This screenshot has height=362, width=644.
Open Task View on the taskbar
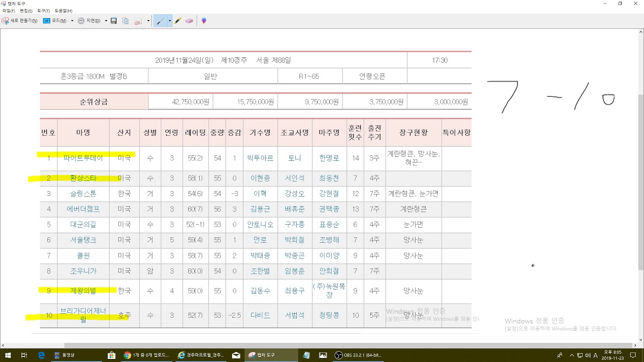24,355
